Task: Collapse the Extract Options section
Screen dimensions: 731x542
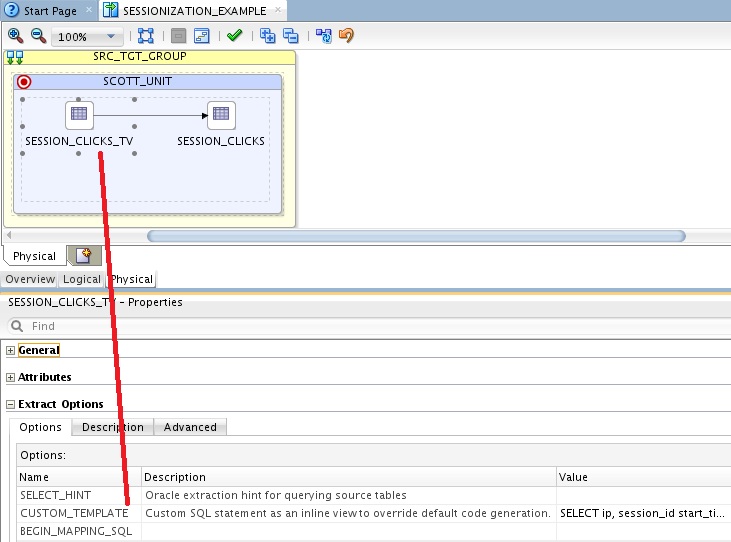Action: [10, 405]
